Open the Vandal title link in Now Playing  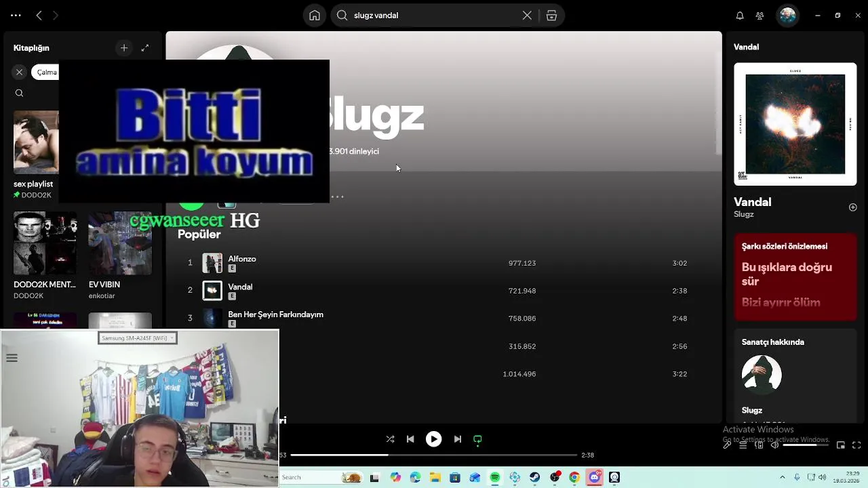coord(753,202)
